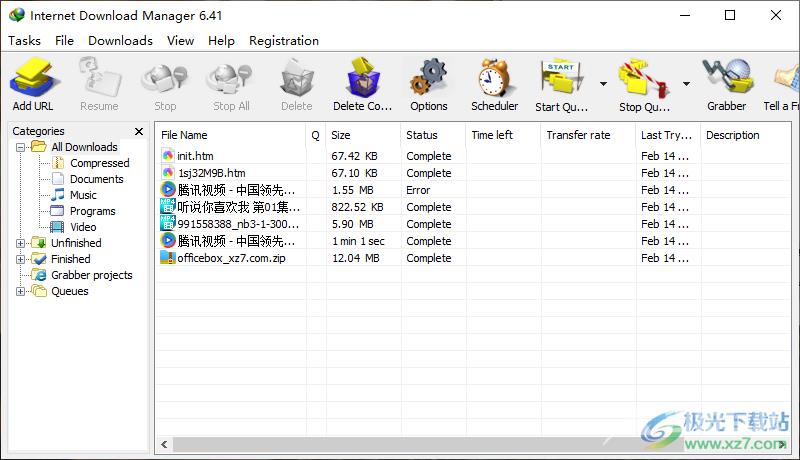Open the Downloads menu
The height and width of the screenshot is (460, 800).
120,41
